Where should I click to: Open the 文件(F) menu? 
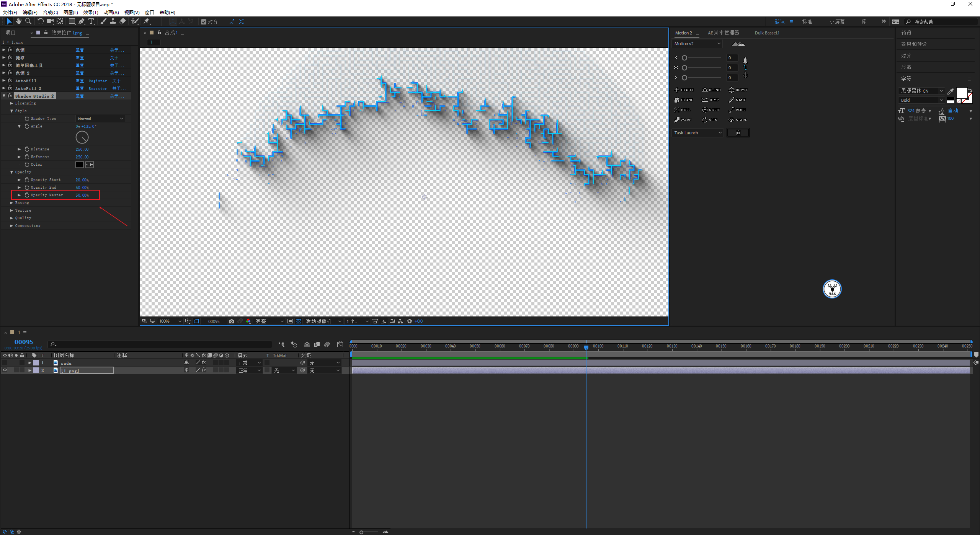point(10,13)
